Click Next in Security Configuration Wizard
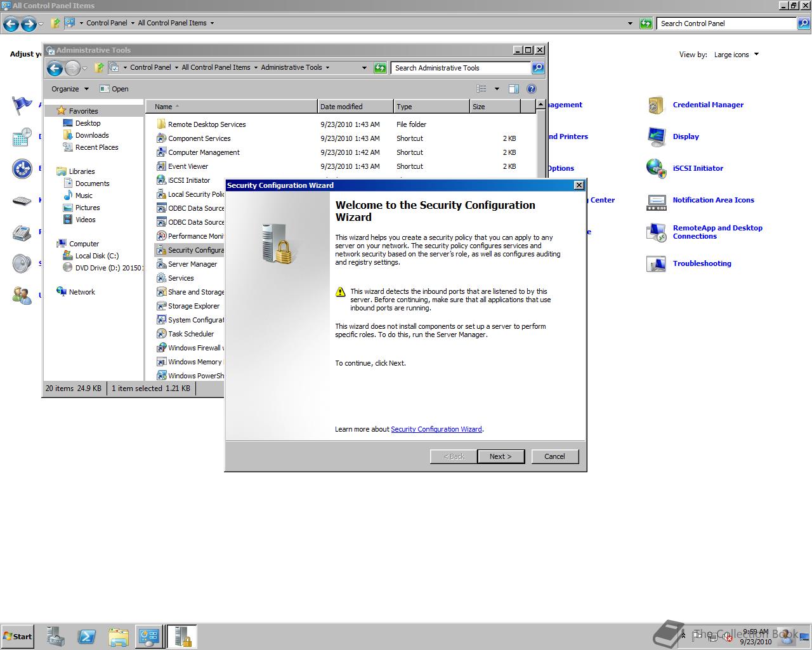The width and height of the screenshot is (812, 650). [501, 456]
